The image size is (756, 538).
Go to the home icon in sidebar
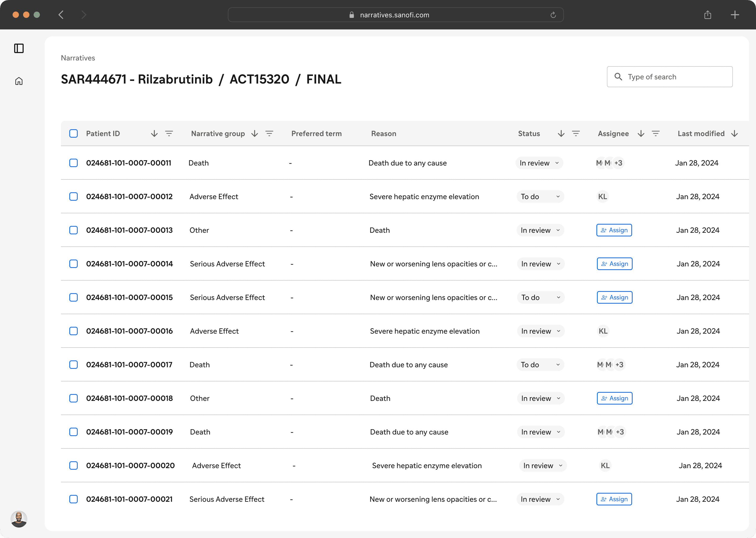pos(19,81)
